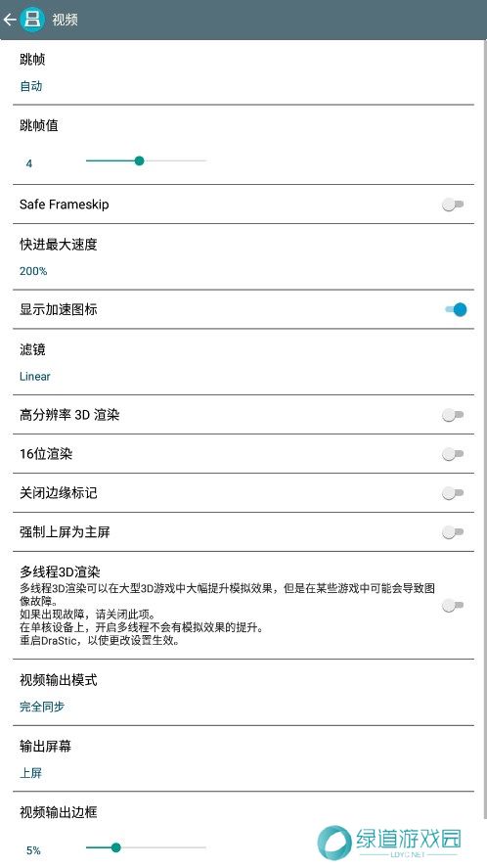Image resolution: width=487 pixels, height=868 pixels.
Task: Enable the Safe Frameskip switch
Action: [x=453, y=205]
